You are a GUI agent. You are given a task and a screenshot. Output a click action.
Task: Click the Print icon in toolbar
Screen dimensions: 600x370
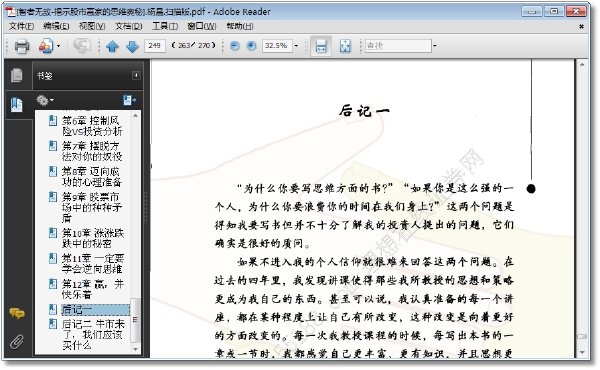[x=21, y=46]
